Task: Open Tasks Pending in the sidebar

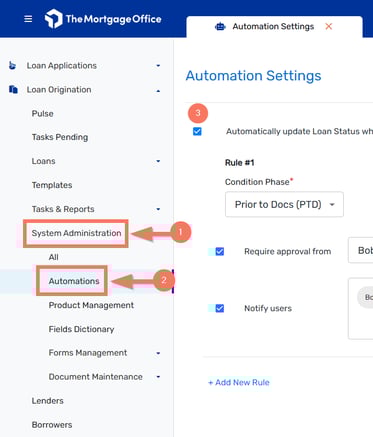Action: [60, 137]
